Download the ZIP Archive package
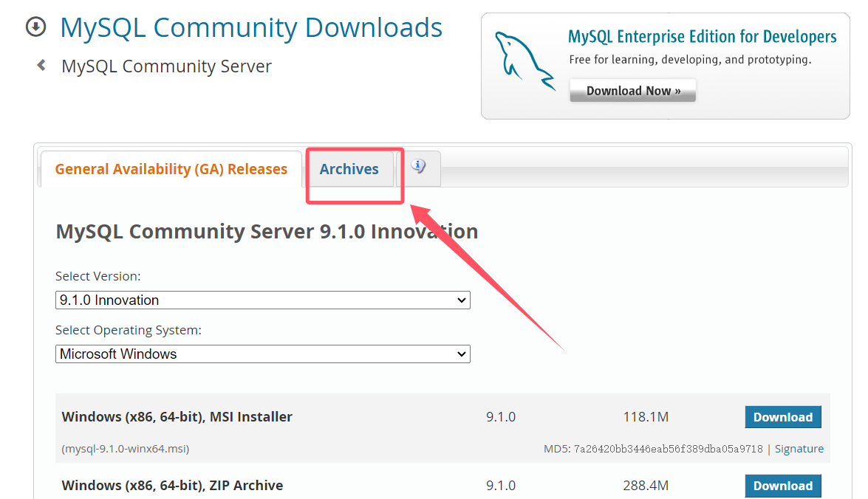This screenshot has width=868, height=499. tap(783, 486)
